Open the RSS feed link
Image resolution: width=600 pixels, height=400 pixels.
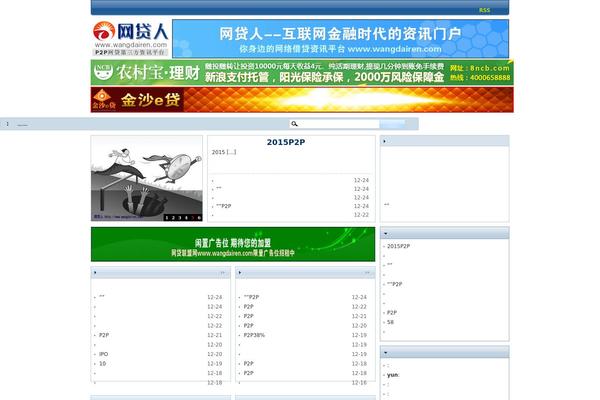[484, 10]
